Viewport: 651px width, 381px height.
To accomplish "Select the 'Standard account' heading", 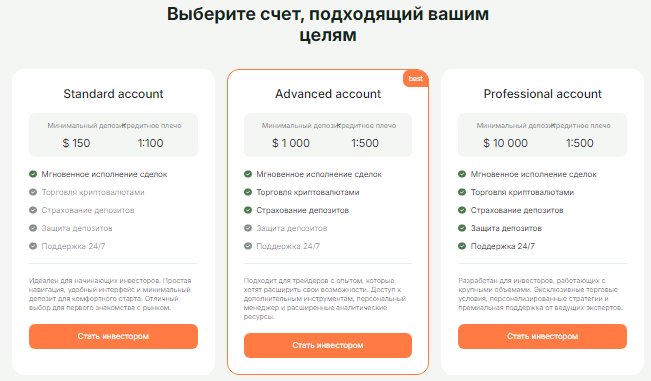I will (113, 94).
